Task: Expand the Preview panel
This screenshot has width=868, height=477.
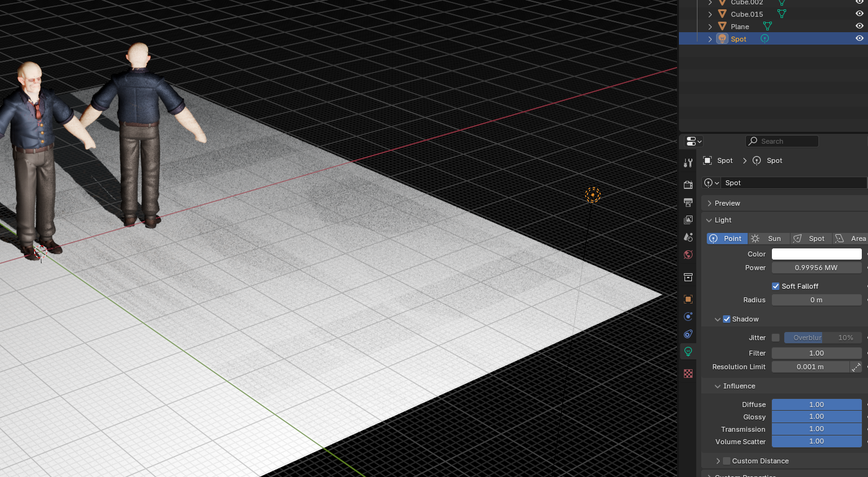Action: coord(709,203)
